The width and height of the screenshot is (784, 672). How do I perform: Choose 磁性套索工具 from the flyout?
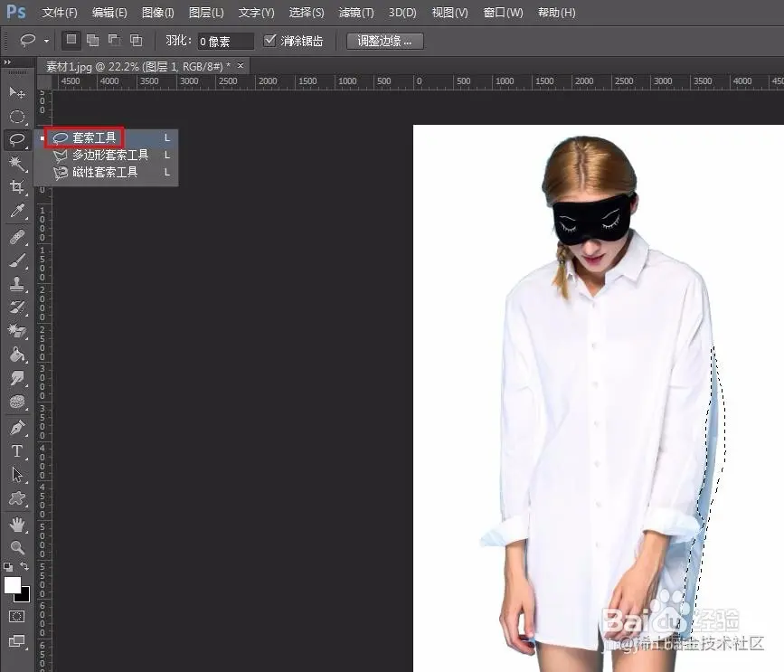(105, 172)
